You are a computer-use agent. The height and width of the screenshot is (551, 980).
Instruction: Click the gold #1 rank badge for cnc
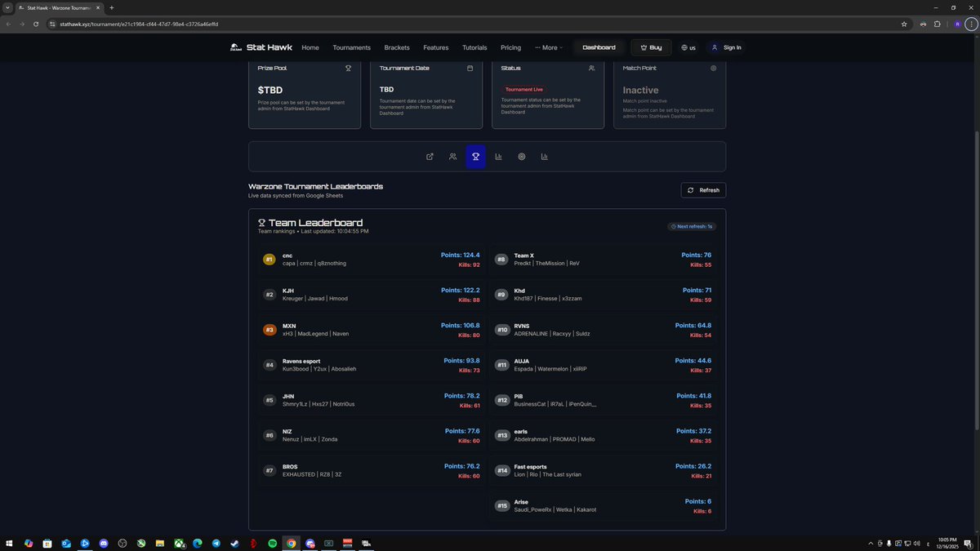[269, 260]
